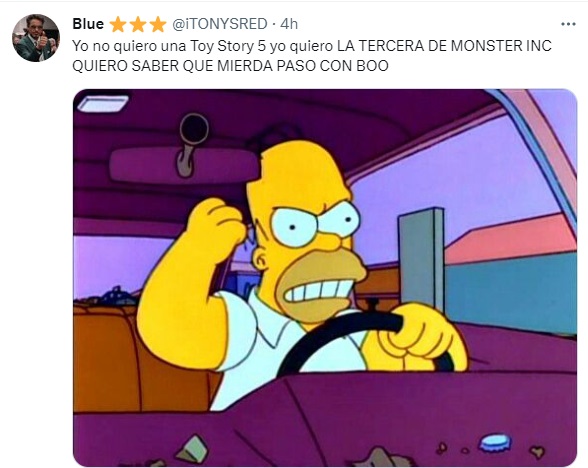
Task: Open profile via the display name Blue
Action: click(x=88, y=24)
